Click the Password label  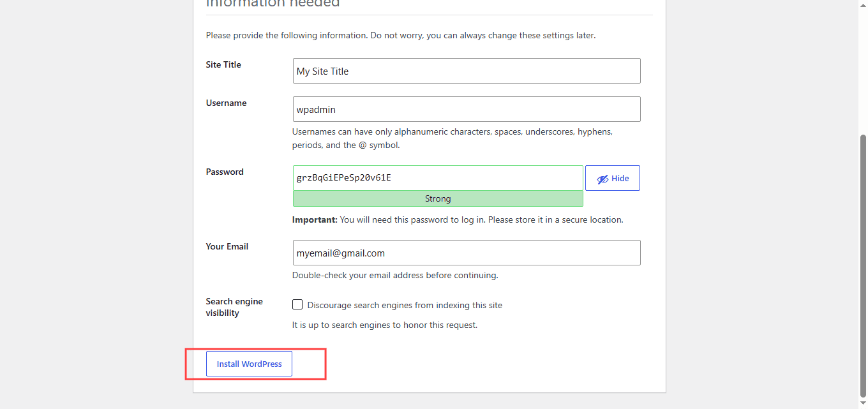click(225, 172)
